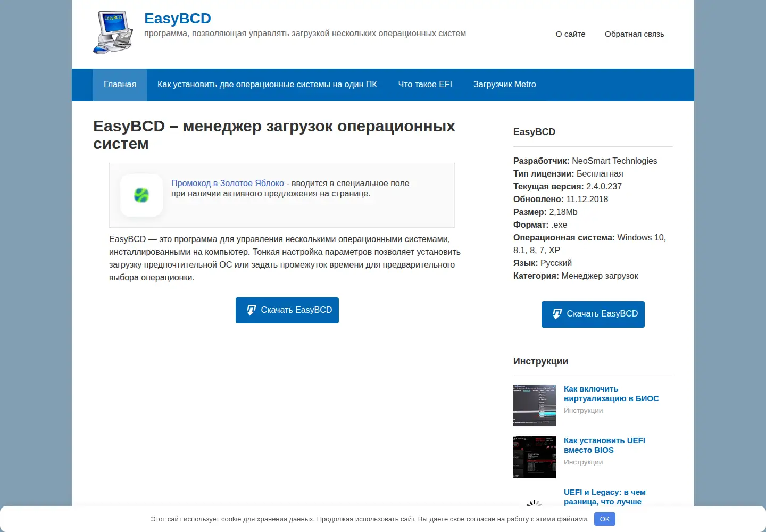766x532 pixels.
Task: Click the green ad icon in banner
Action: click(x=141, y=195)
